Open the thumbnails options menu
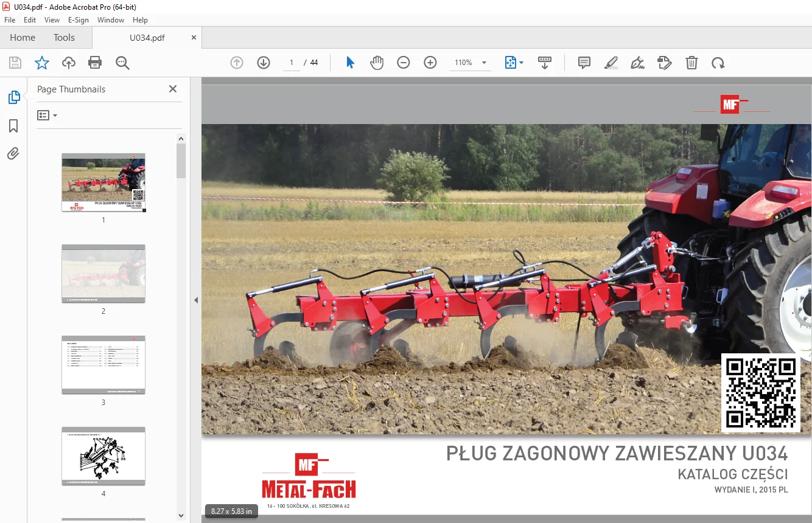The height and width of the screenshot is (523, 812). point(47,115)
